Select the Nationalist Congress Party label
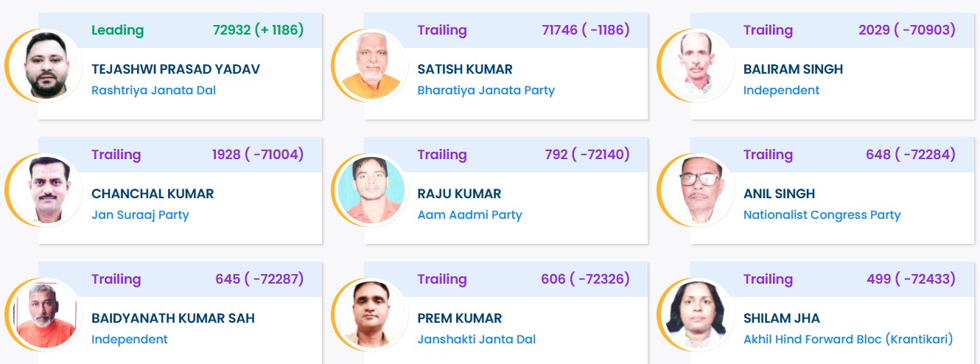Image resolution: width=980 pixels, height=364 pixels. point(822,215)
